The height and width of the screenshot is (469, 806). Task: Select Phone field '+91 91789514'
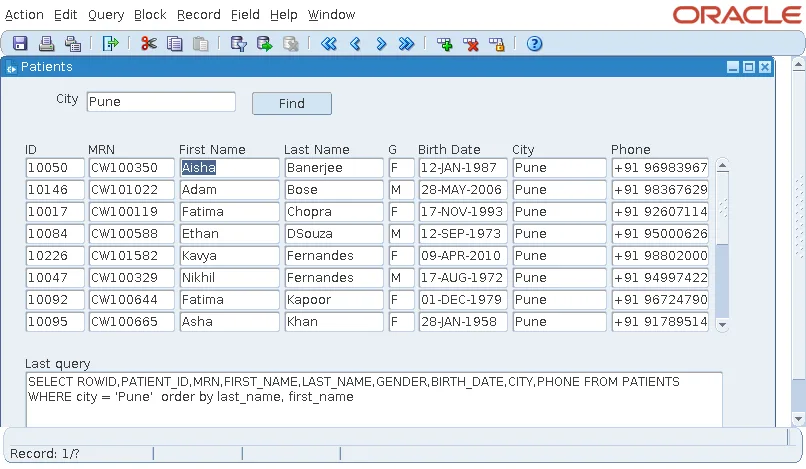[660, 322]
